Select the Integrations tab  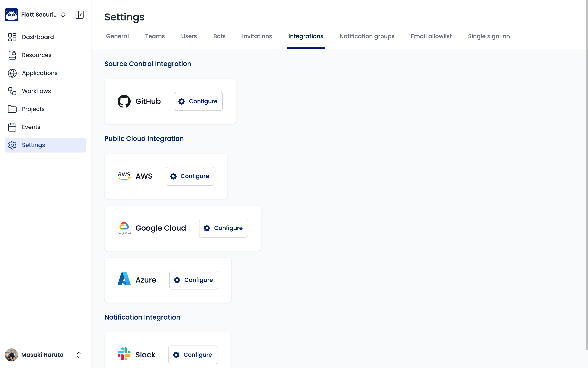pos(306,36)
